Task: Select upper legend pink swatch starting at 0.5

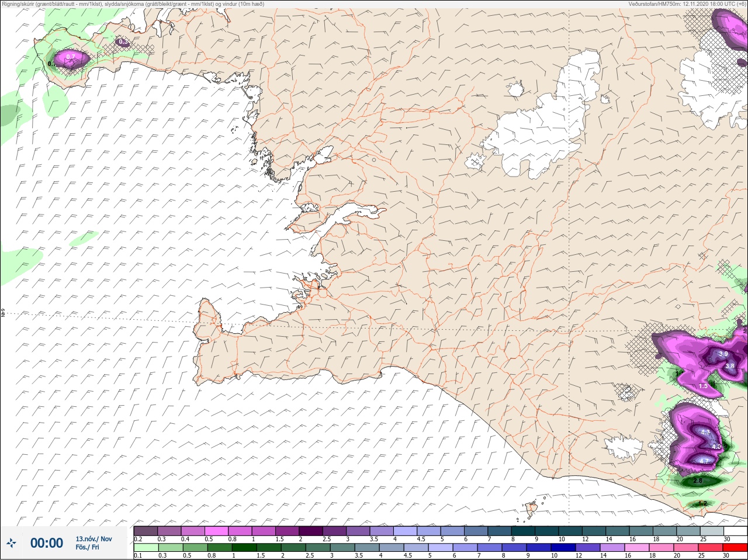Action: 217,531
